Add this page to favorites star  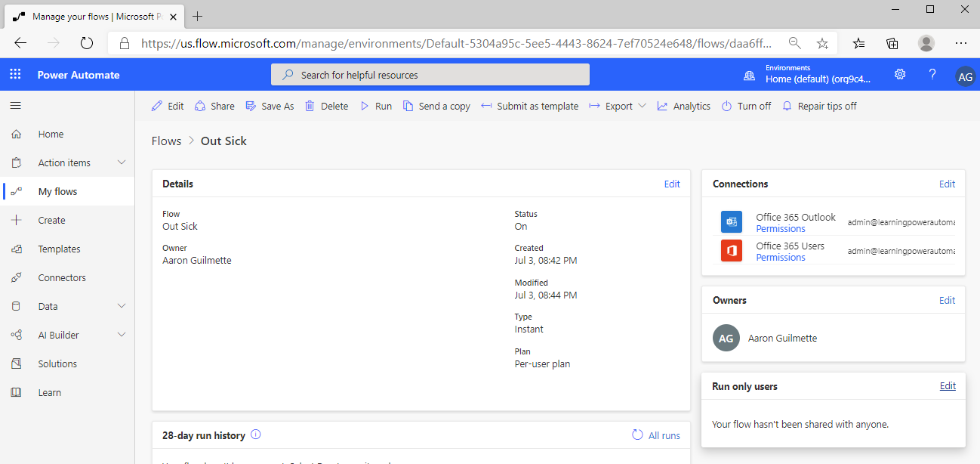[822, 43]
